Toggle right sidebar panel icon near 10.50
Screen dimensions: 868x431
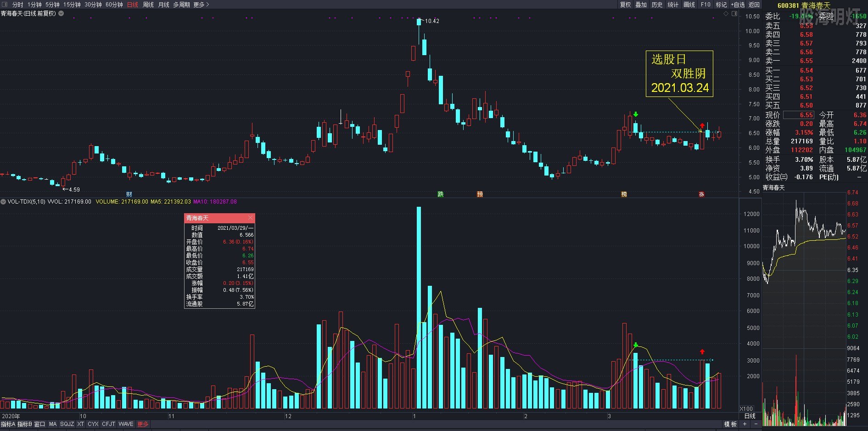click(x=734, y=14)
